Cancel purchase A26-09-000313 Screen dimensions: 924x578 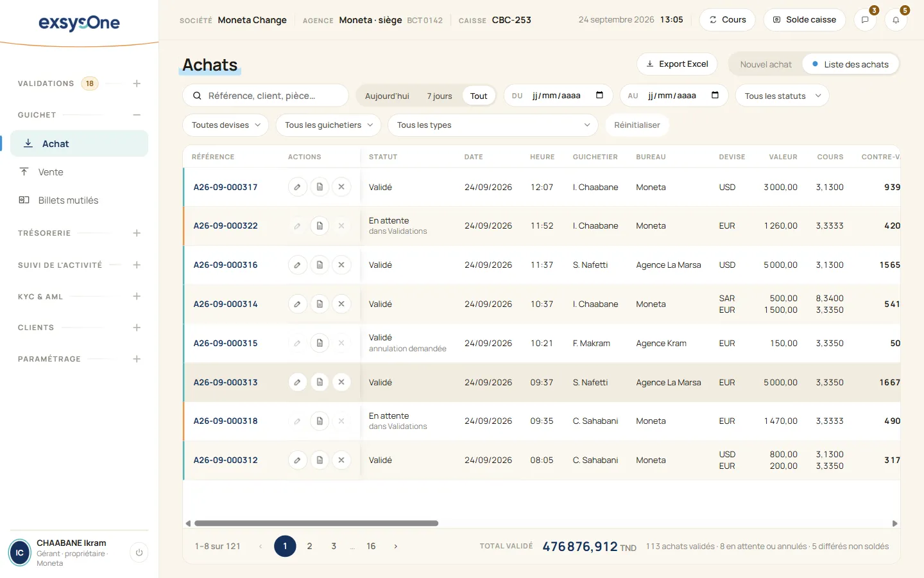click(341, 382)
